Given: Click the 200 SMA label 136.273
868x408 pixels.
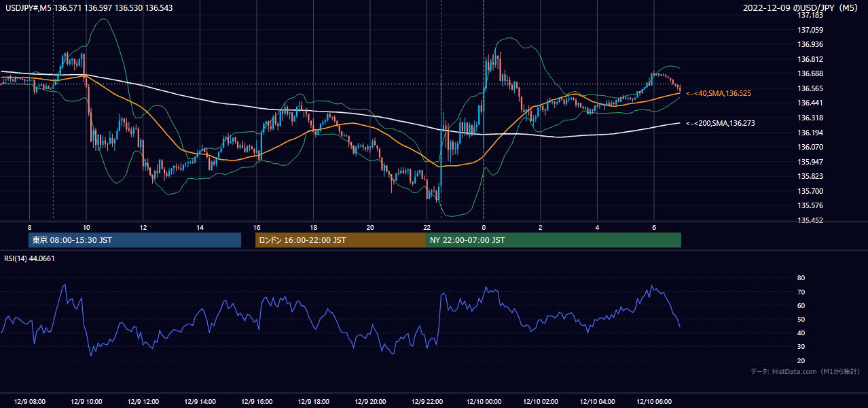Looking at the screenshot, I should [721, 124].
